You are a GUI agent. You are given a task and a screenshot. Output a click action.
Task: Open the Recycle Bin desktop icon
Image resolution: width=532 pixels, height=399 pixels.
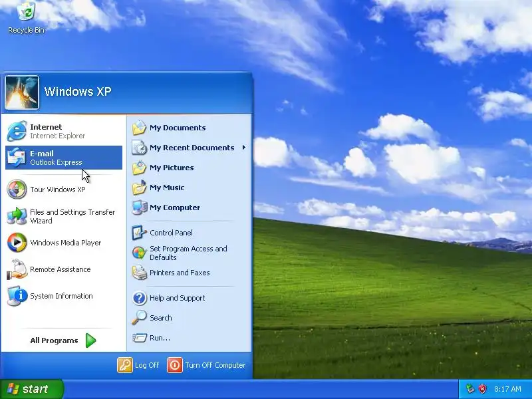(26, 18)
